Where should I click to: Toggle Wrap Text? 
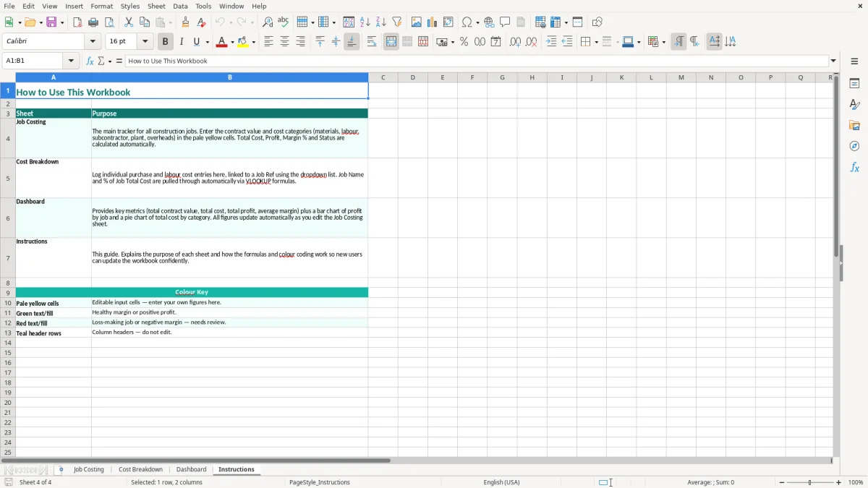coord(372,42)
